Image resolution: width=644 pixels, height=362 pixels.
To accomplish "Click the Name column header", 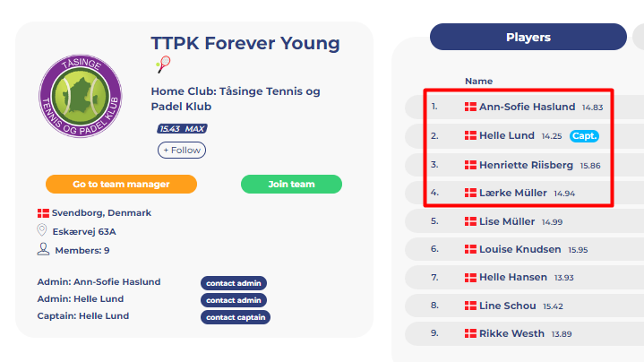I will tap(478, 81).
